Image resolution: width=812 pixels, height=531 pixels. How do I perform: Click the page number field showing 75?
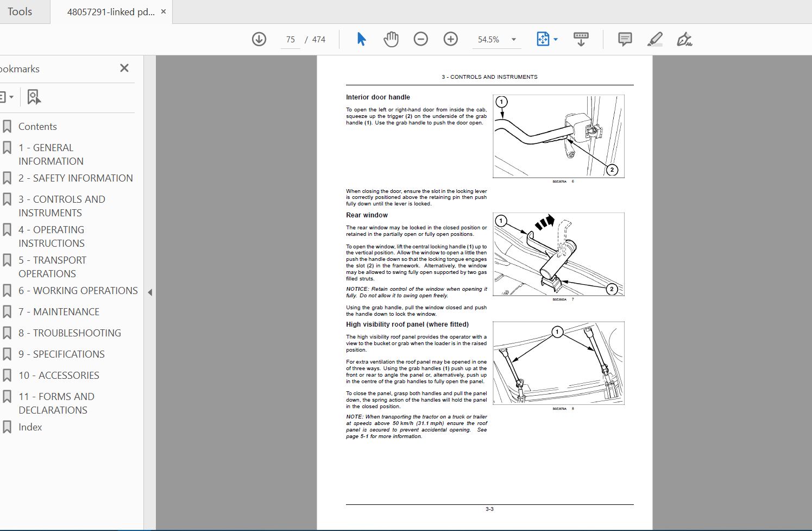click(291, 40)
